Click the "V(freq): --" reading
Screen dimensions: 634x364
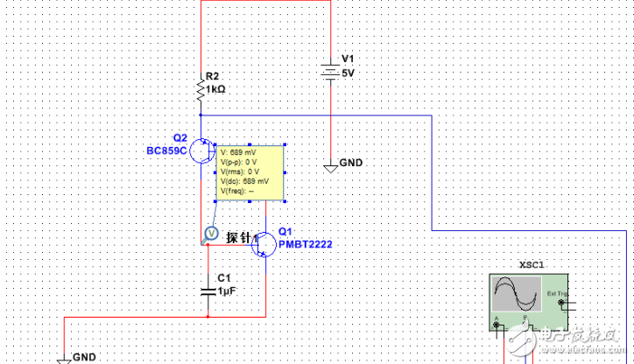pos(237,191)
